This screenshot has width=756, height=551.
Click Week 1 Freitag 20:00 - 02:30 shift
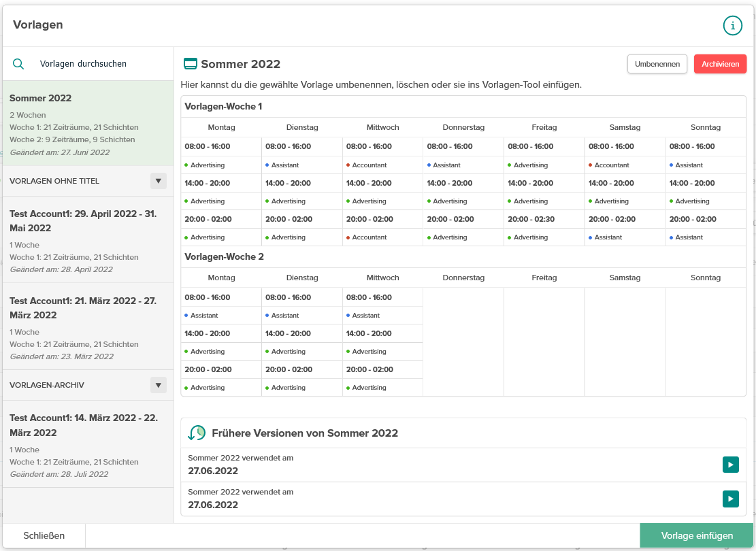(531, 219)
